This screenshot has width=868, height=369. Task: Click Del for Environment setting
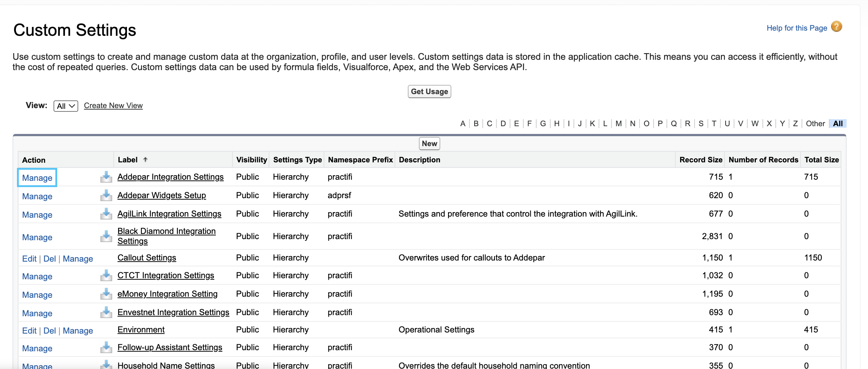coord(49,331)
